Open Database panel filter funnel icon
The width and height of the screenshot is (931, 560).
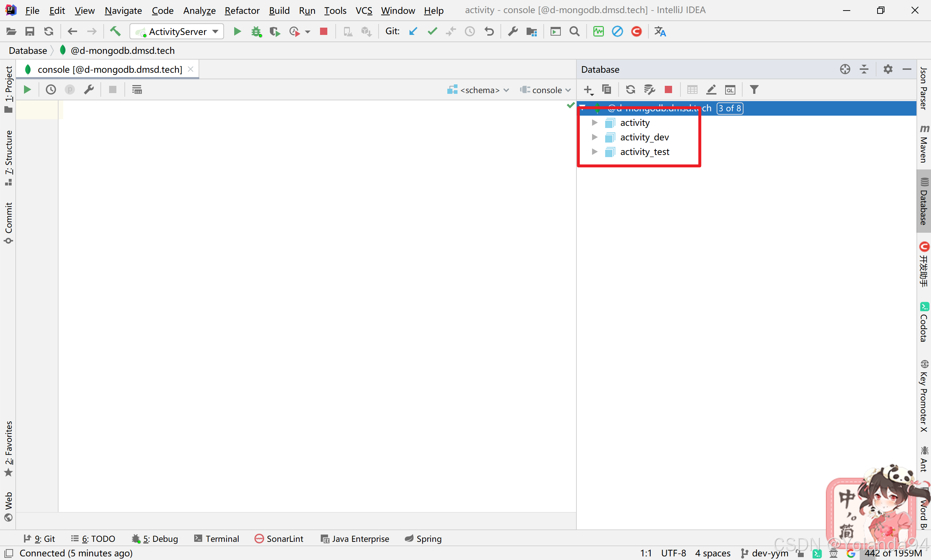click(754, 89)
